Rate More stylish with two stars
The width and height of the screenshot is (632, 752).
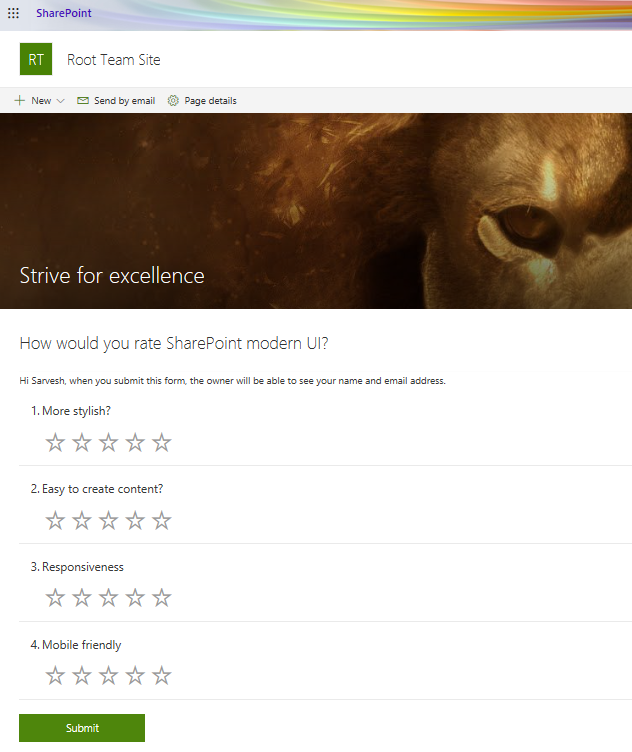click(x=82, y=443)
